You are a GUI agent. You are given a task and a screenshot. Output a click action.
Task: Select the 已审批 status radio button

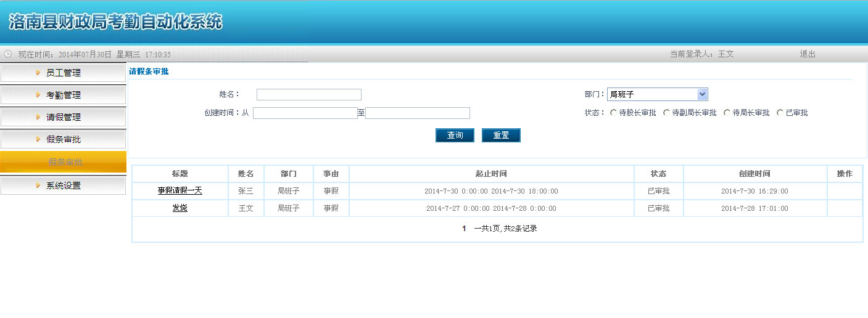click(780, 113)
